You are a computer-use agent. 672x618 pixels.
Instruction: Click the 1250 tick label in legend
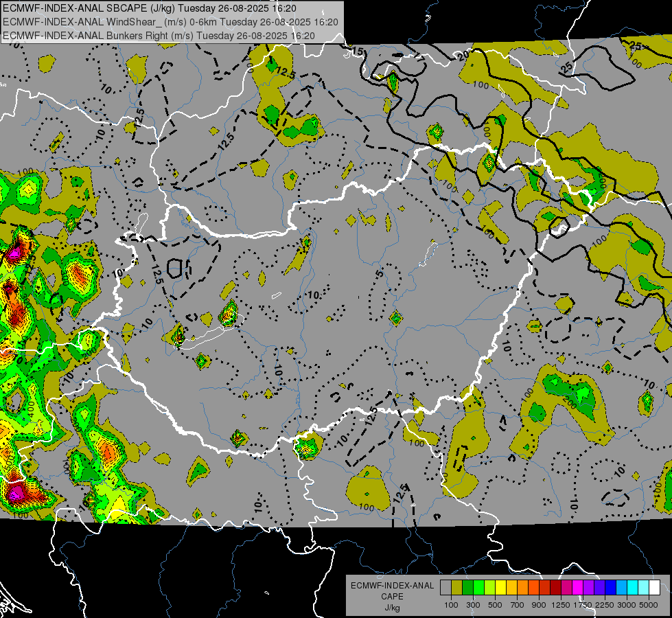click(x=561, y=605)
